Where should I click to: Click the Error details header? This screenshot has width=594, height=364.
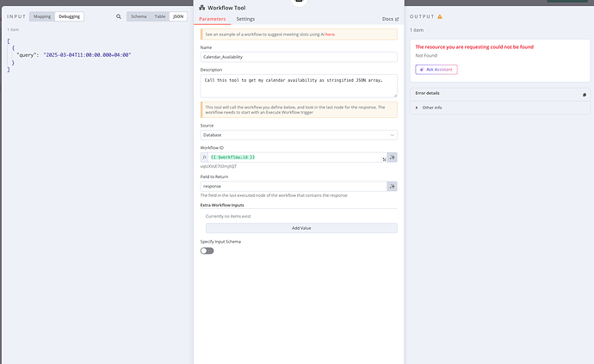coord(499,95)
